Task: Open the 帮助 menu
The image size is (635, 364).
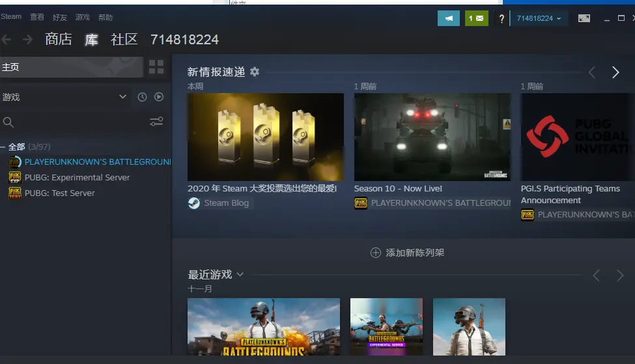Action: click(106, 18)
